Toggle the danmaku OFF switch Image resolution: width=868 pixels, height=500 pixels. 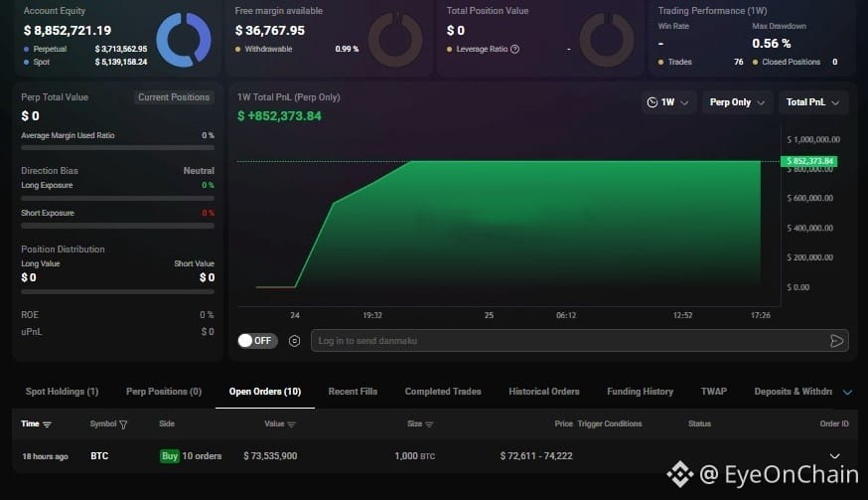tap(257, 340)
